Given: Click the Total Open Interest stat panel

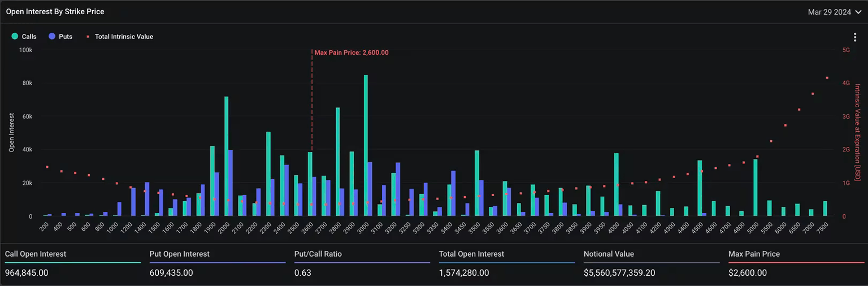Looking at the screenshot, I should pos(506,263).
